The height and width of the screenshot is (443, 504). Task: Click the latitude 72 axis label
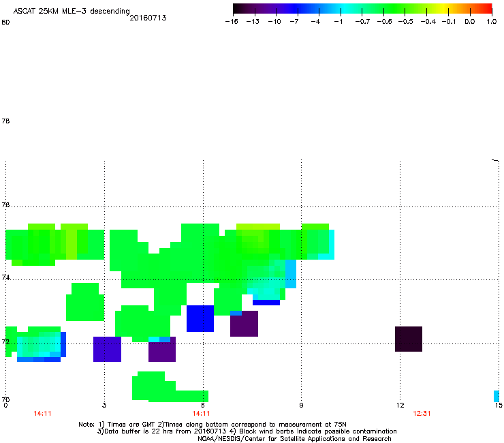click(x=5, y=341)
